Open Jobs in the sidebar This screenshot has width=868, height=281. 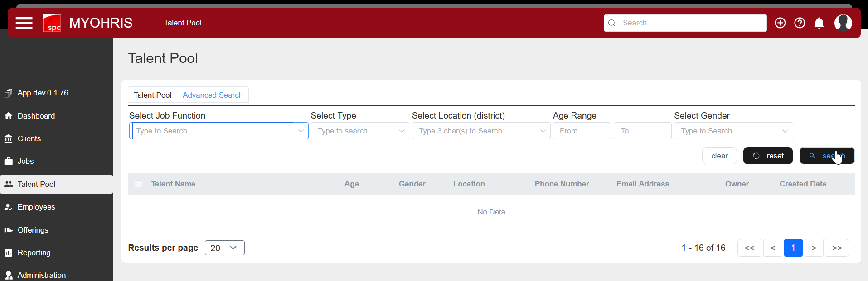(25, 161)
